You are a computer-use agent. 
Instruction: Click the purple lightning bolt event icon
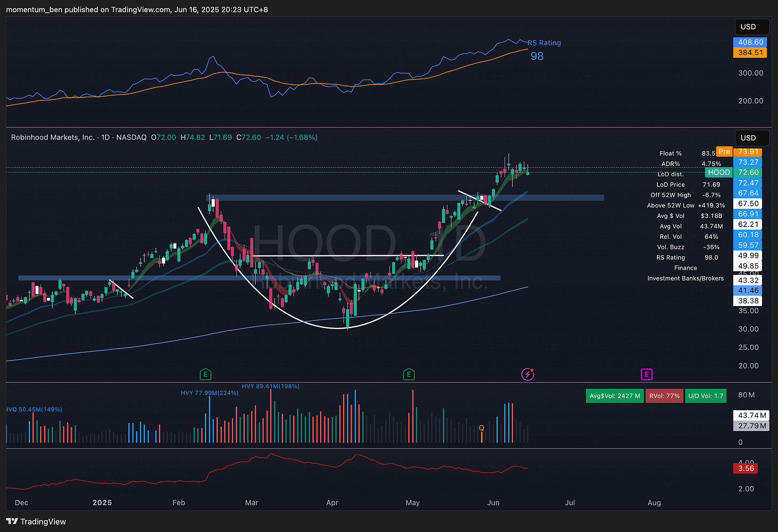(x=528, y=374)
